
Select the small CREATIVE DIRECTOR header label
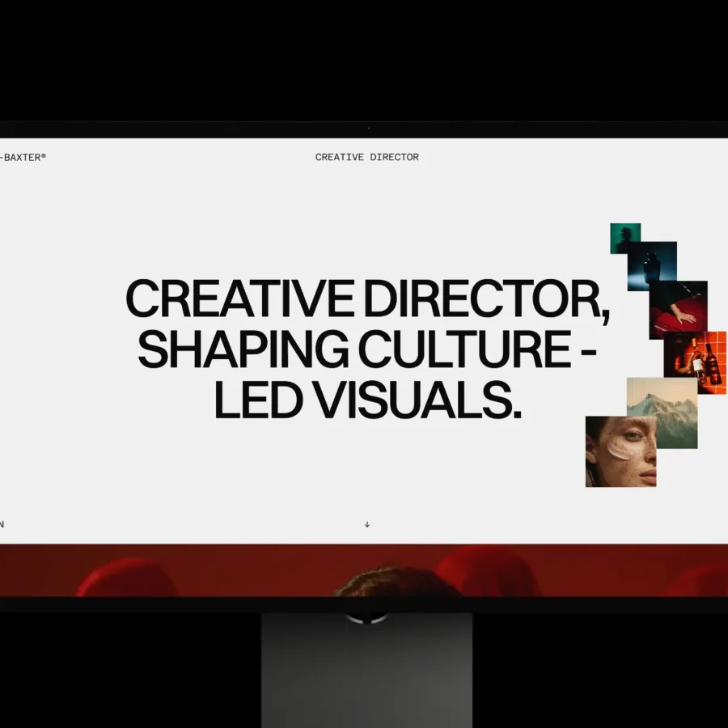click(366, 158)
